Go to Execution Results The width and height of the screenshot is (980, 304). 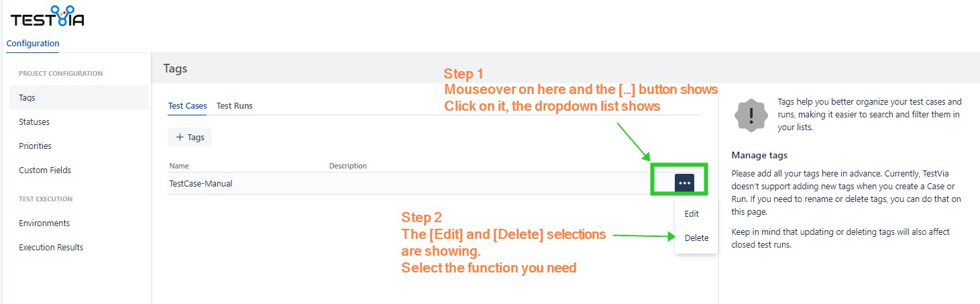[51, 248]
